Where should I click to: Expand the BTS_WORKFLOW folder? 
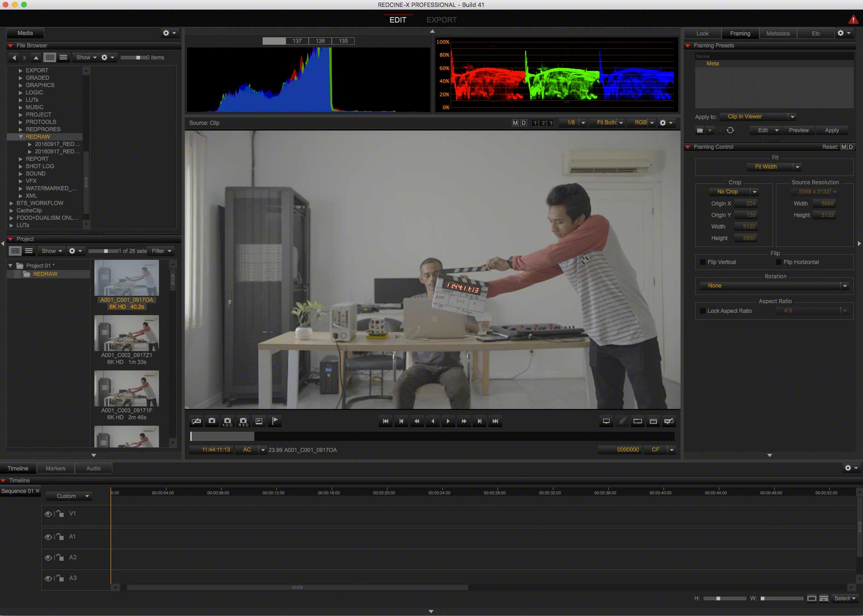click(12, 203)
